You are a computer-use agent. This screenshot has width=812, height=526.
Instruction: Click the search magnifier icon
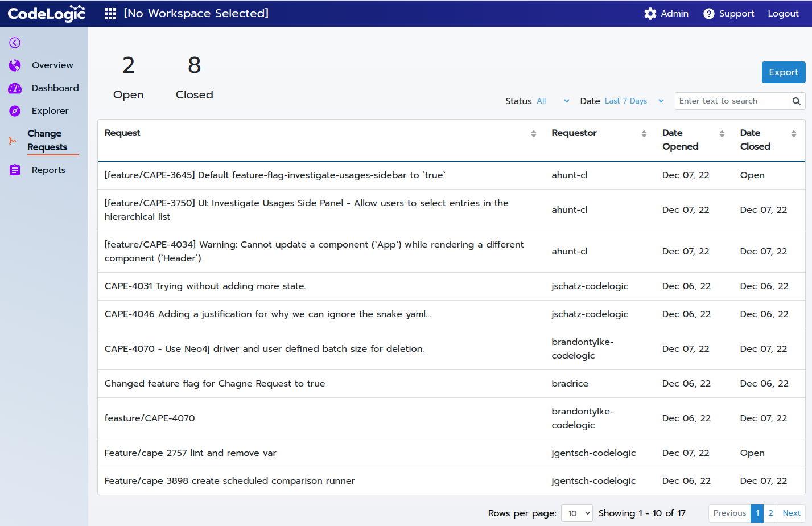797,101
